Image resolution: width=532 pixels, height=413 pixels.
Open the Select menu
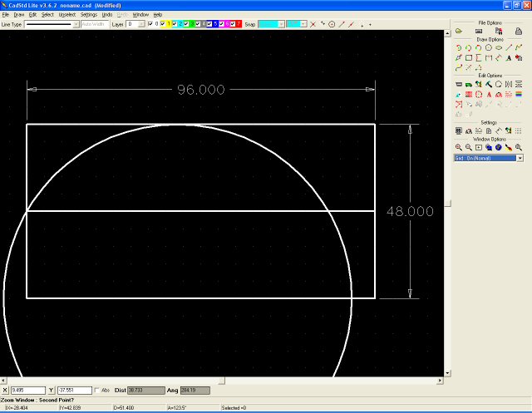click(47, 15)
